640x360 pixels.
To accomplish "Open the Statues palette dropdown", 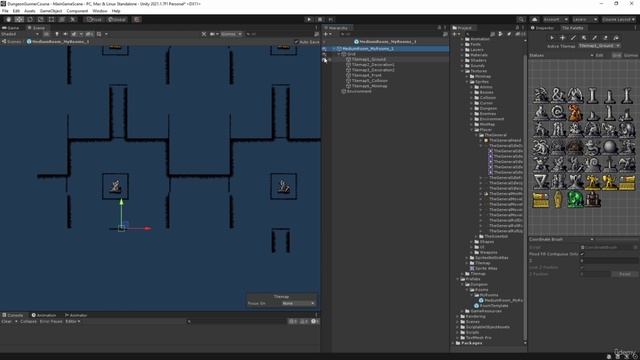I will [x=561, y=56].
